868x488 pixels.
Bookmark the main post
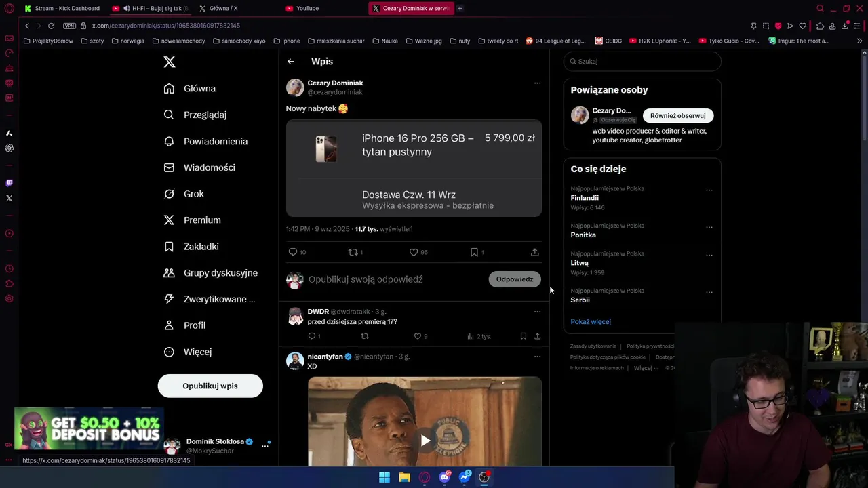[474, 252]
